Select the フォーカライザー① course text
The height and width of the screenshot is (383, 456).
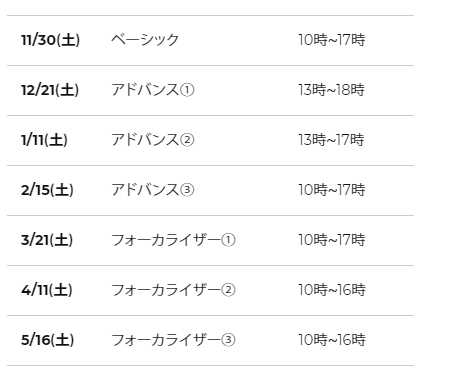click(173, 240)
